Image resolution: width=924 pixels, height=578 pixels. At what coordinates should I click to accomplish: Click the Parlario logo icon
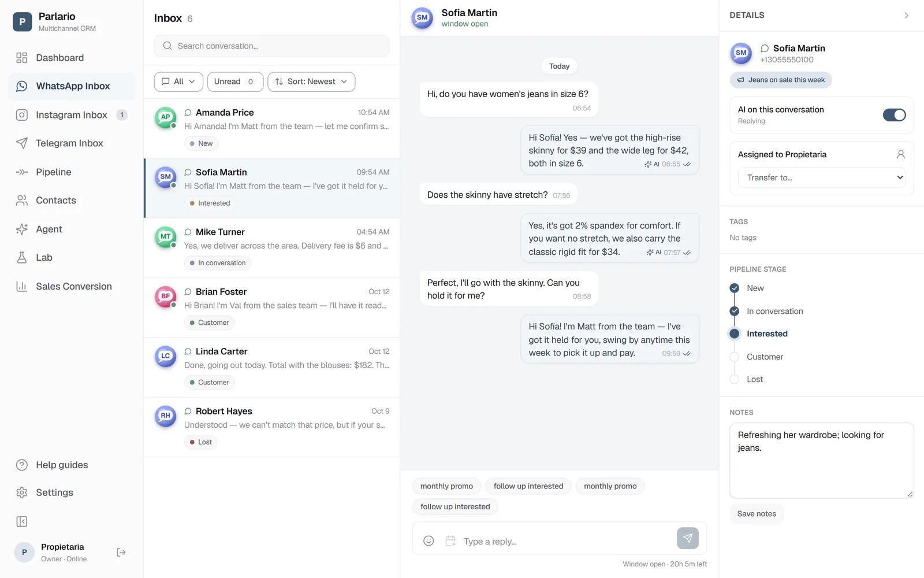coord(23,22)
